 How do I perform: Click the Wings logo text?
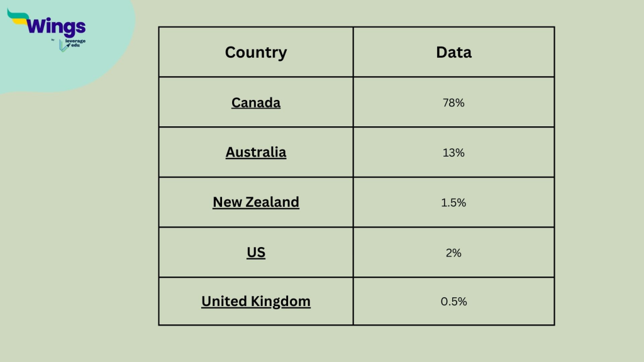point(55,26)
